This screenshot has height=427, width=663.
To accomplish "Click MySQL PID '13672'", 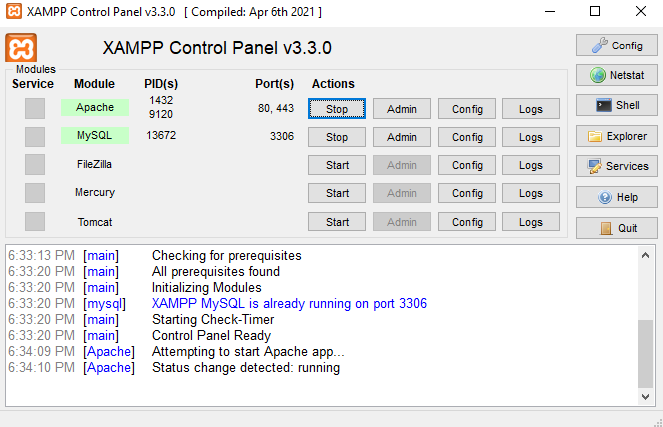I will tap(161, 135).
